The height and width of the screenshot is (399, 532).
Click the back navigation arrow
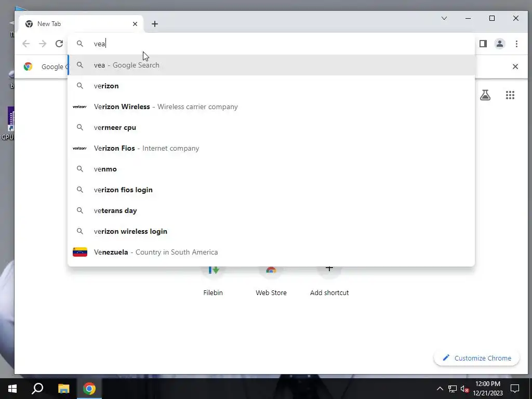pos(26,44)
